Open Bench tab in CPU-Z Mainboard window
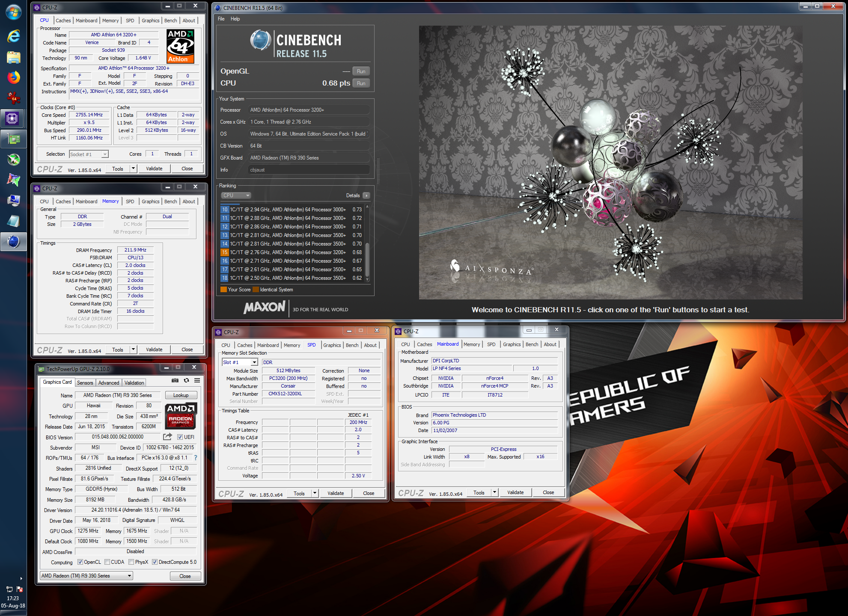Image resolution: width=848 pixels, height=616 pixels. (x=532, y=344)
